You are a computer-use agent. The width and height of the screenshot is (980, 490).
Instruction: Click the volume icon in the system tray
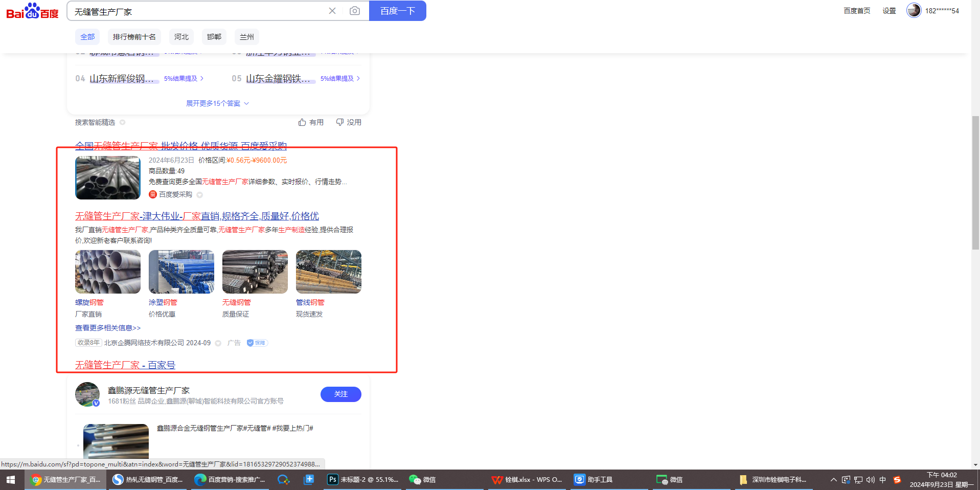click(x=870, y=480)
